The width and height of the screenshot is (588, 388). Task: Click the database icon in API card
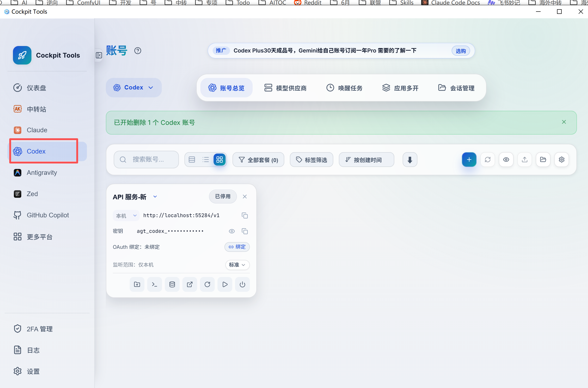click(x=172, y=284)
